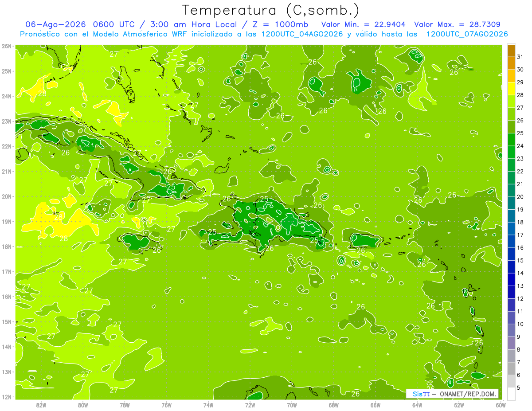Select the "Z = 1000mb" level text

280,24
